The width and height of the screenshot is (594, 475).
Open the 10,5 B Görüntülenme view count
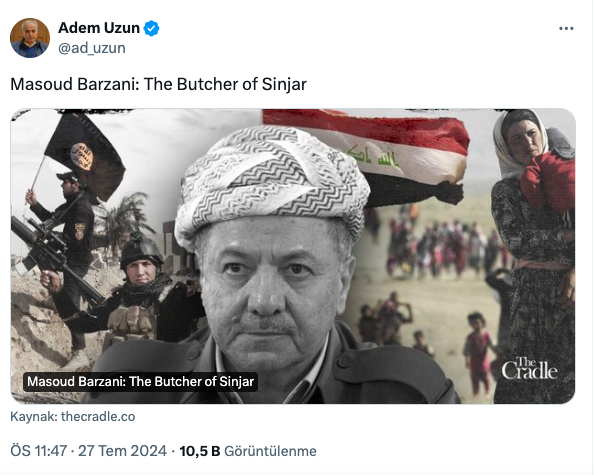[x=248, y=451]
